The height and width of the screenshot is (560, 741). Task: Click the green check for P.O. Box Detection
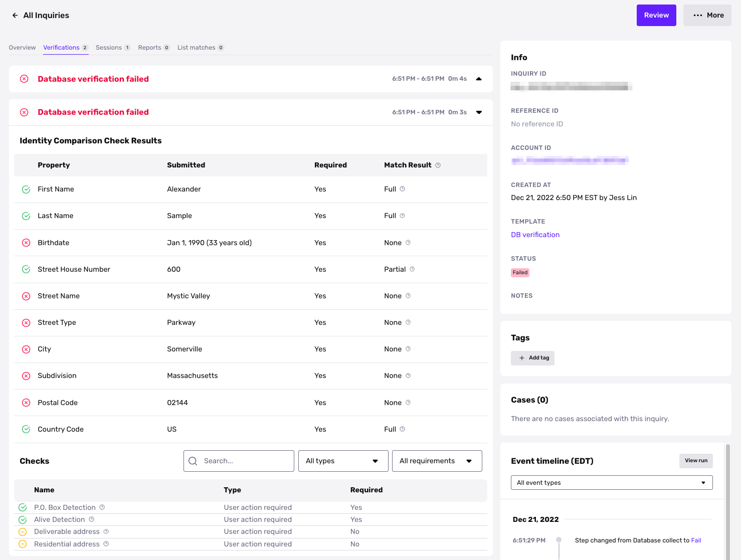(23, 507)
